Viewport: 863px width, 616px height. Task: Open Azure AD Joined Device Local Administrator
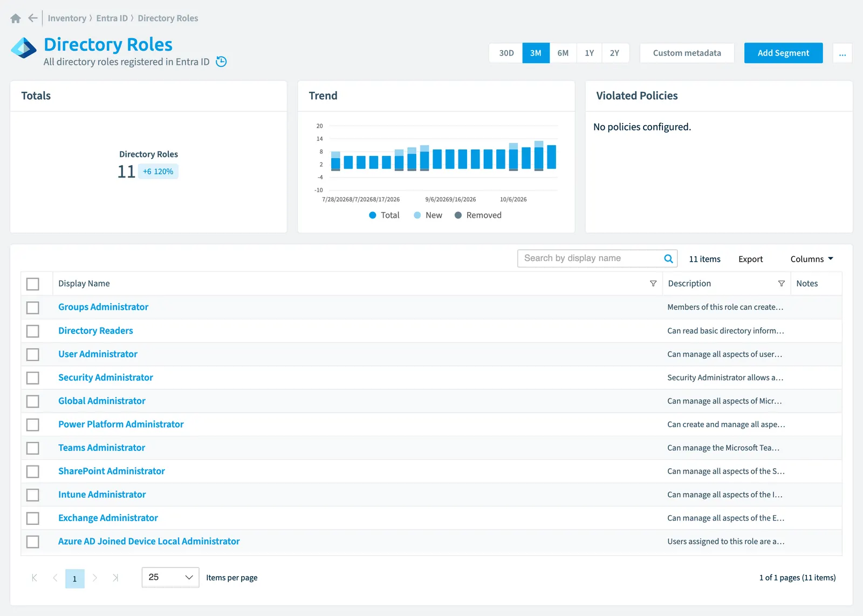pos(149,542)
